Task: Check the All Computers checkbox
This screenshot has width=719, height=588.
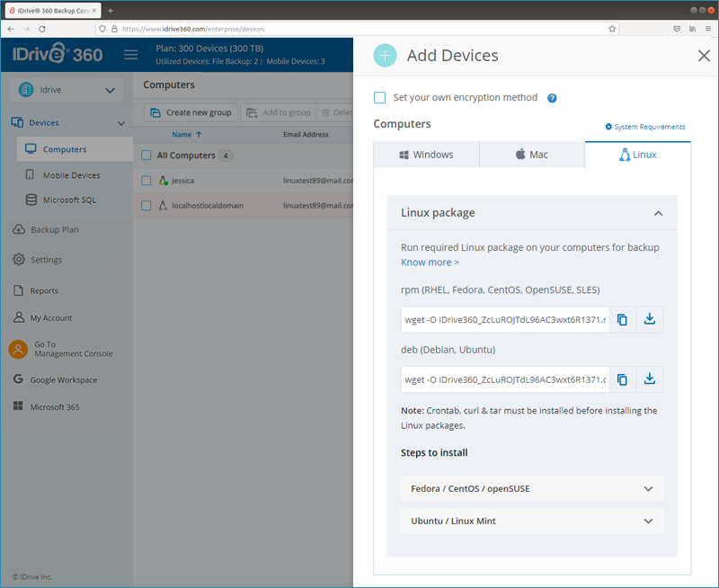Action: [146, 155]
